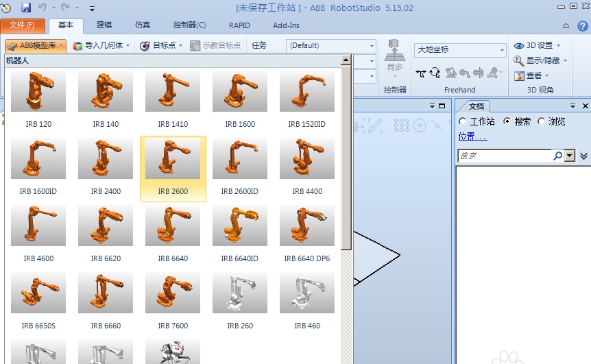The height and width of the screenshot is (364, 591).
Task: Select the Freehand jog joint tool
Action: pos(450,73)
